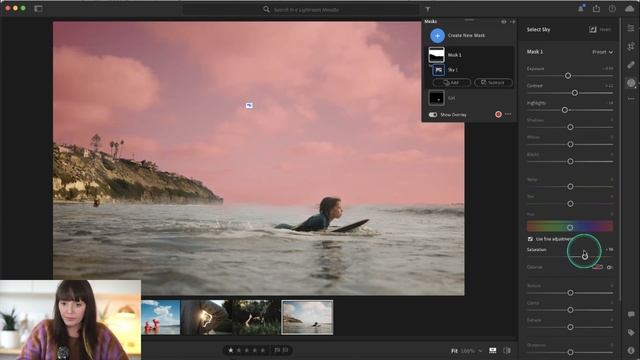Viewport: 640px width, 360px height.
Task: Click the Fit zoom button
Action: pyautogui.click(x=454, y=351)
